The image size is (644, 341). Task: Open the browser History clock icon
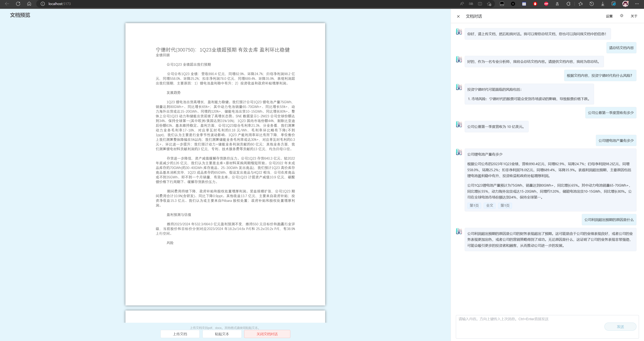tap(592, 4)
